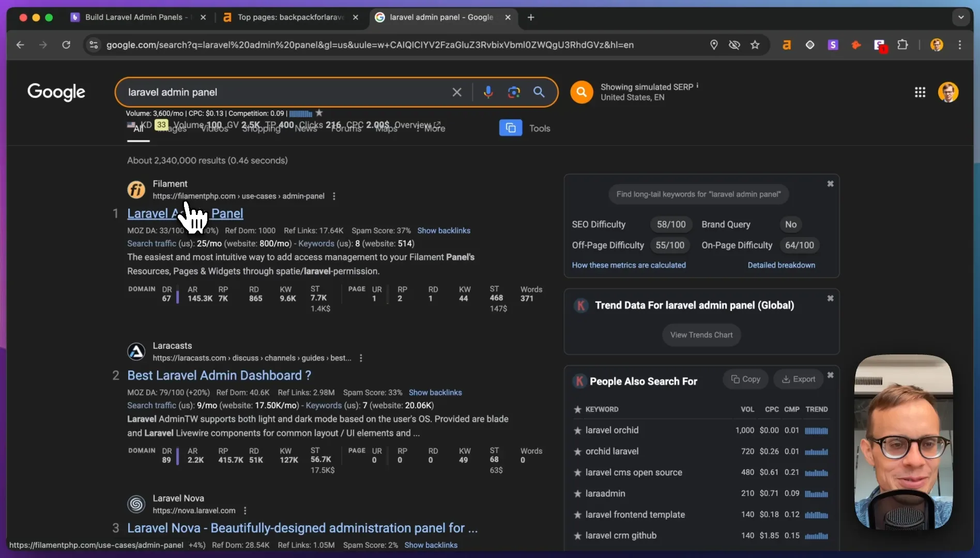Expand the tab search dropdown arrow
Screen dimensions: 980x558
coord(961,17)
